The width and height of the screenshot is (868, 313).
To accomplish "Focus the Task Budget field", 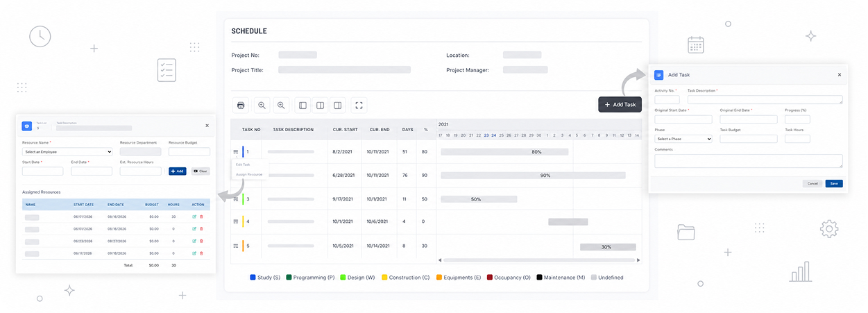I will pos(749,139).
